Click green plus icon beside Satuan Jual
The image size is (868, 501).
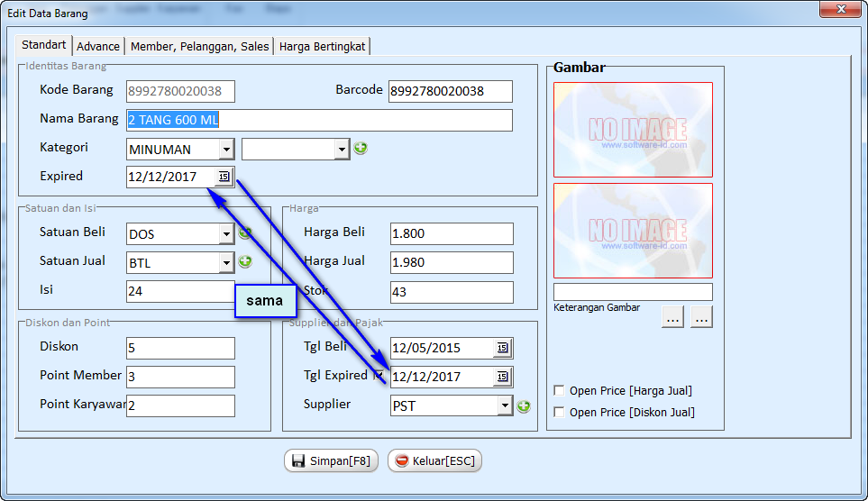tap(245, 262)
